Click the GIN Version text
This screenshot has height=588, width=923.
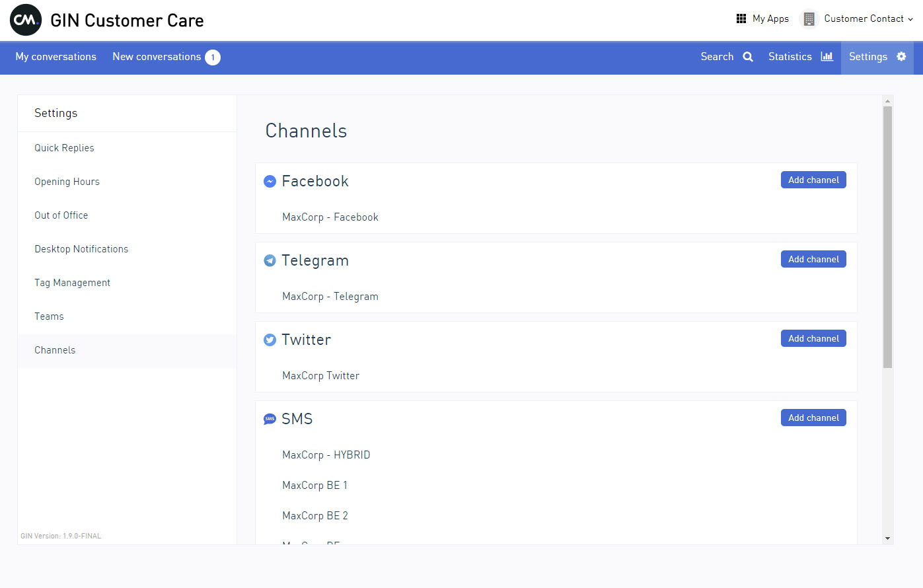pos(61,536)
